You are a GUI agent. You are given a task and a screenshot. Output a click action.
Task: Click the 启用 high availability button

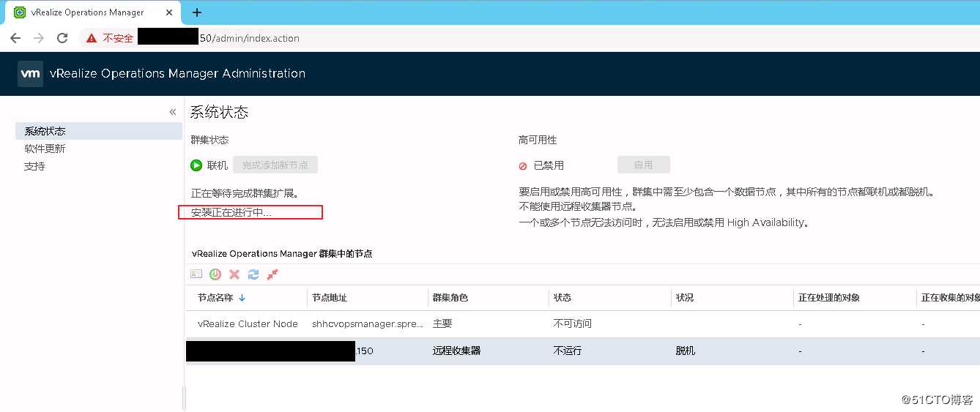coord(644,165)
